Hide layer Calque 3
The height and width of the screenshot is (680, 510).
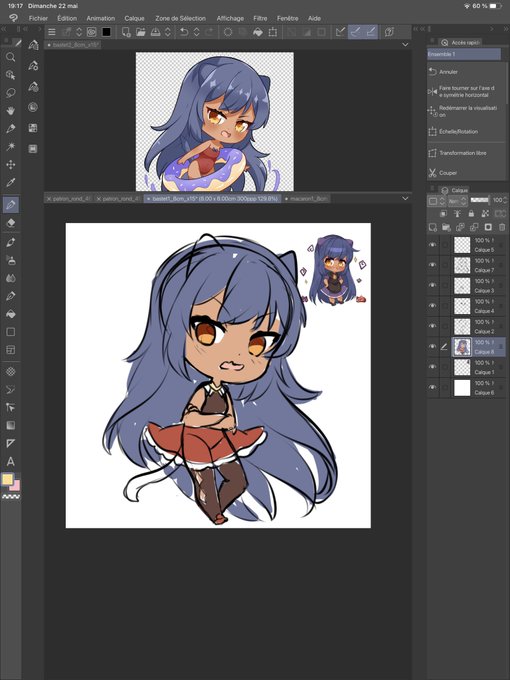click(432, 285)
